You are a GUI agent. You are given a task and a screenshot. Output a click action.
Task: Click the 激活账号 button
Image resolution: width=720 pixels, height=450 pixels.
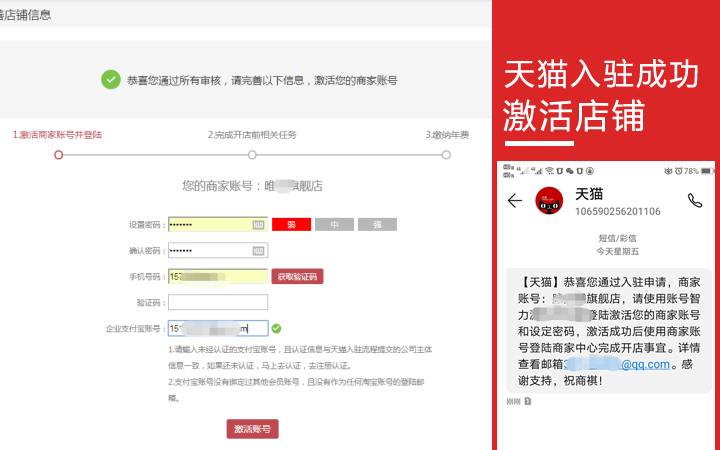(x=252, y=429)
